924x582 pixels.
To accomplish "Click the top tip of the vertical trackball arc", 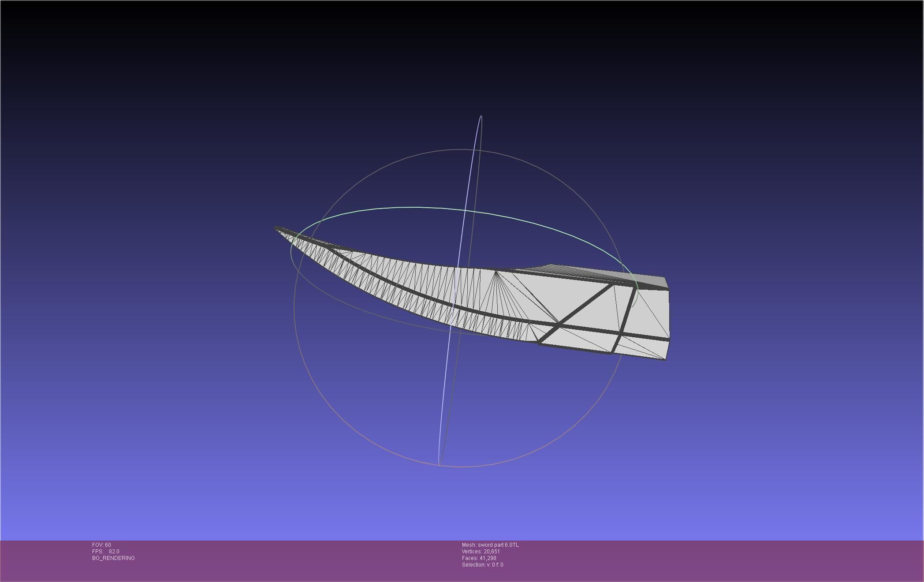I will (481, 116).
